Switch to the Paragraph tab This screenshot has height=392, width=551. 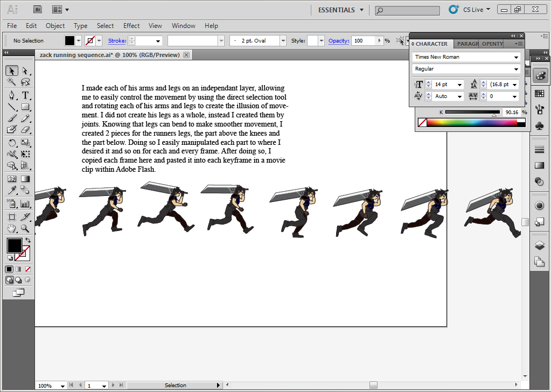[x=467, y=44]
